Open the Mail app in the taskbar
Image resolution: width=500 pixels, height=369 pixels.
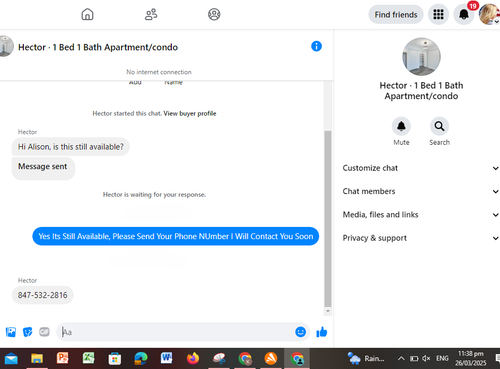coord(11,359)
